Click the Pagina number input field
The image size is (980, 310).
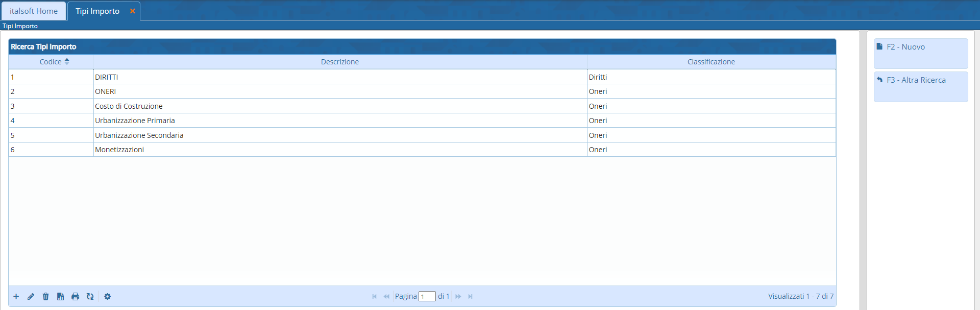[427, 297]
